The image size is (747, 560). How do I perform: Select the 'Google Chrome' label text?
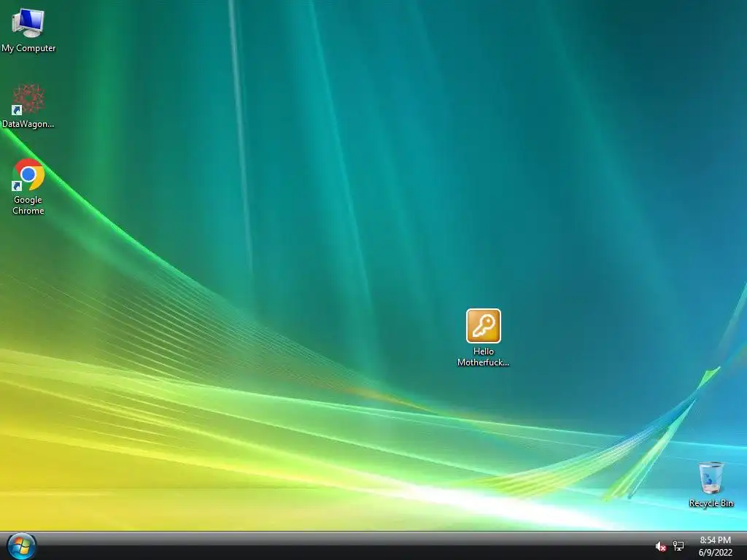click(x=28, y=205)
